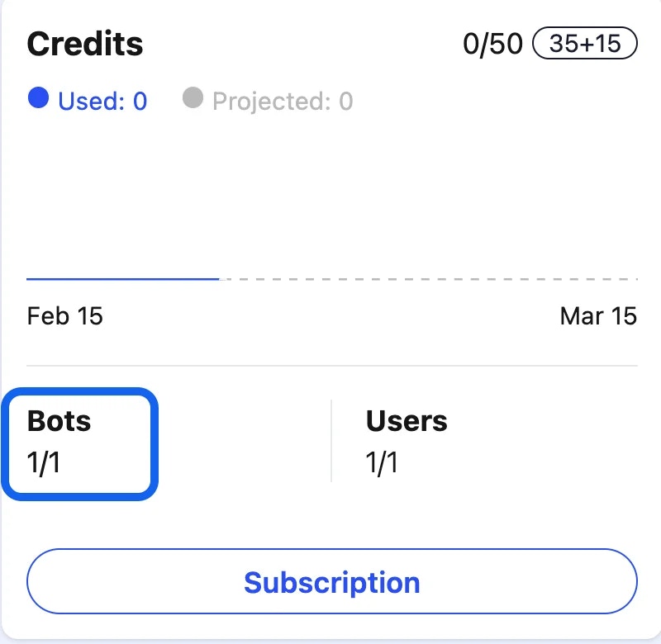Click the 0/50 credits counter
This screenshot has width=661, height=644.
click(493, 43)
